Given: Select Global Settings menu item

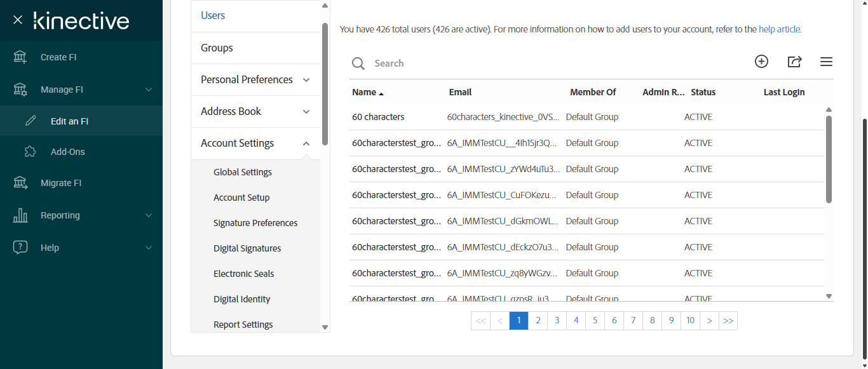Looking at the screenshot, I should [x=242, y=172].
